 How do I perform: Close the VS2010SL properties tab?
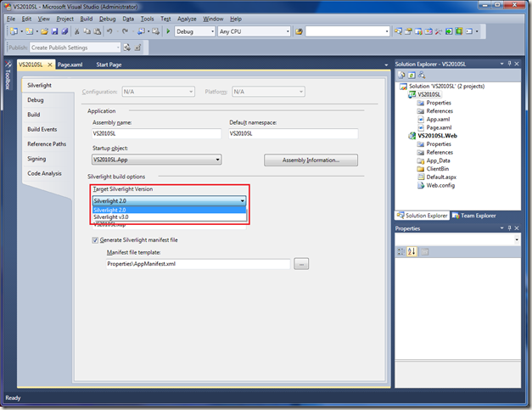(x=49, y=65)
